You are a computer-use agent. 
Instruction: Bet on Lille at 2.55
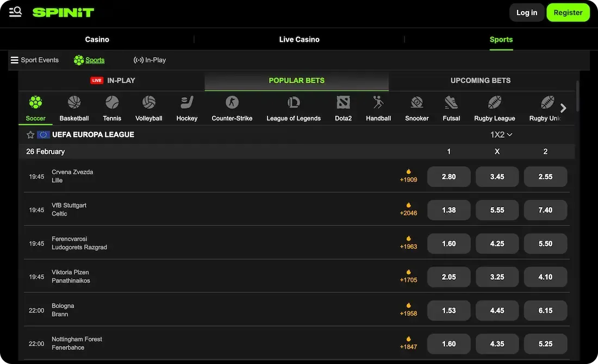click(x=545, y=177)
